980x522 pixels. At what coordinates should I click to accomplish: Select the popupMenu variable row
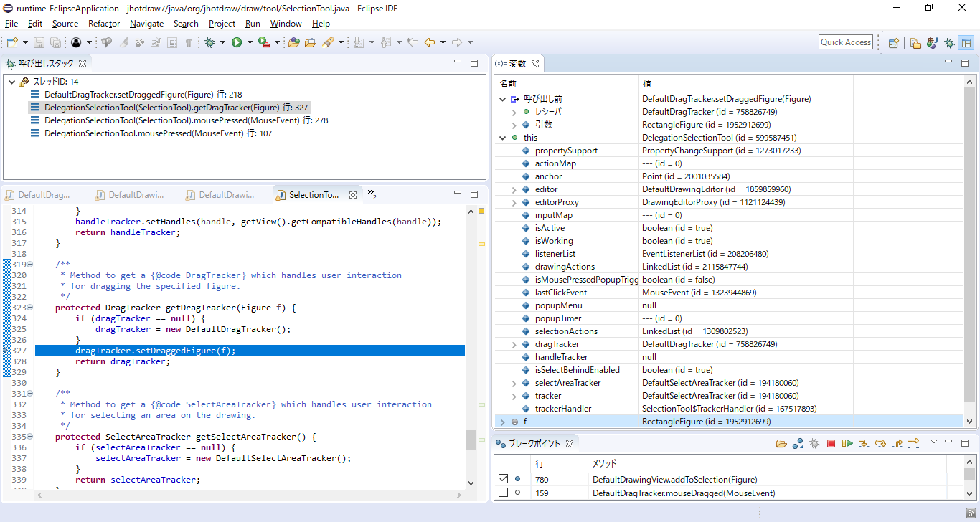pos(728,305)
